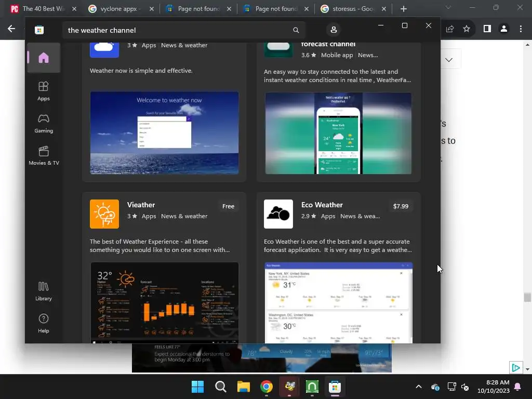532x399 pixels.
Task: Open a new Chrome tab with plus
Action: (403, 9)
